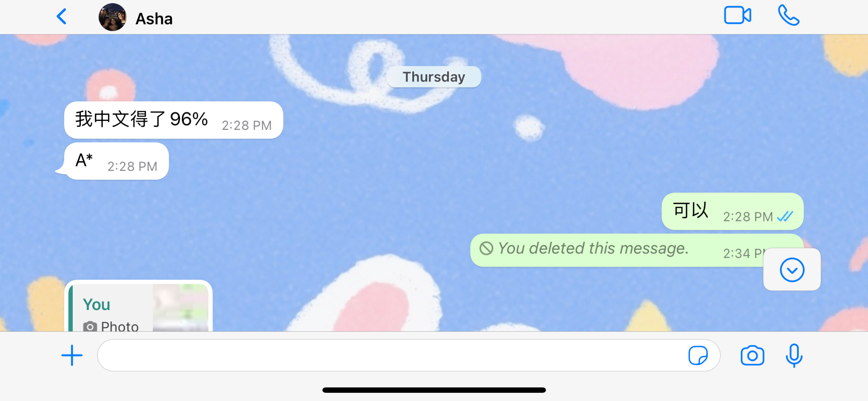Open contact info via Asha's name
Image resolution: width=868 pixels, height=401 pixels.
(154, 19)
